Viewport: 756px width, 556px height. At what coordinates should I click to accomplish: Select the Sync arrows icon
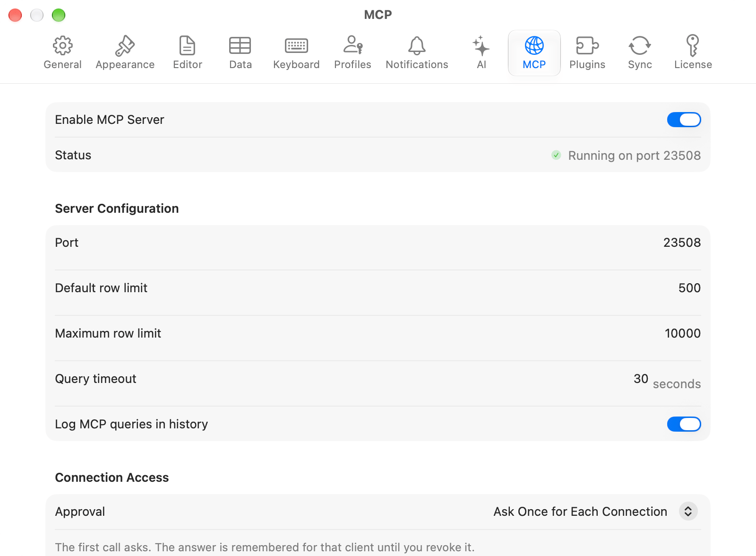click(x=640, y=46)
